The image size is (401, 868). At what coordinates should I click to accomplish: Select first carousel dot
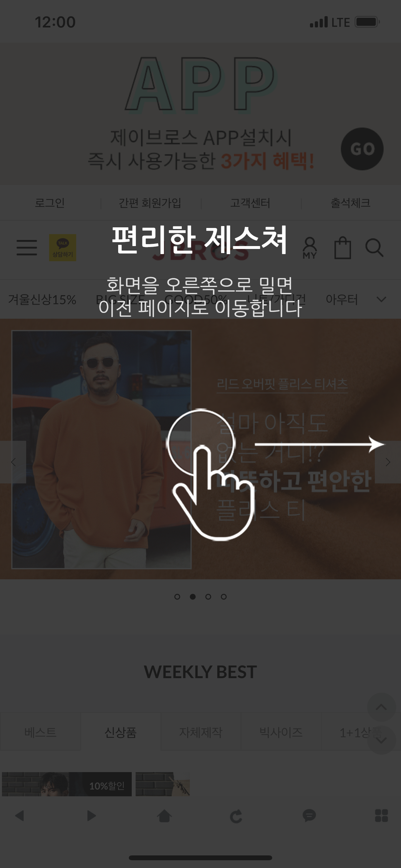coord(177,597)
